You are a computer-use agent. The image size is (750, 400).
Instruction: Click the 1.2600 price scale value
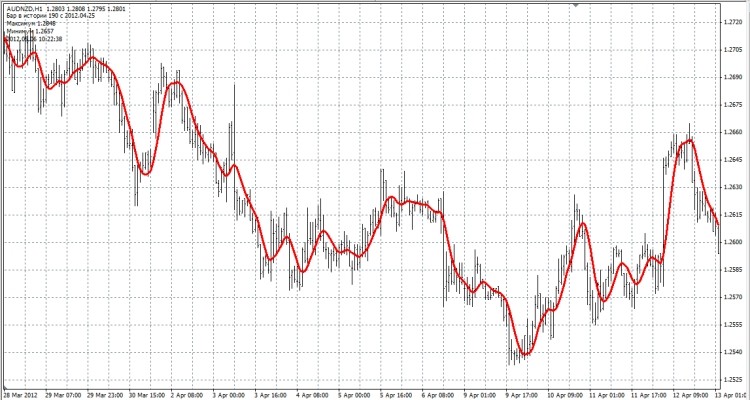coord(732,242)
